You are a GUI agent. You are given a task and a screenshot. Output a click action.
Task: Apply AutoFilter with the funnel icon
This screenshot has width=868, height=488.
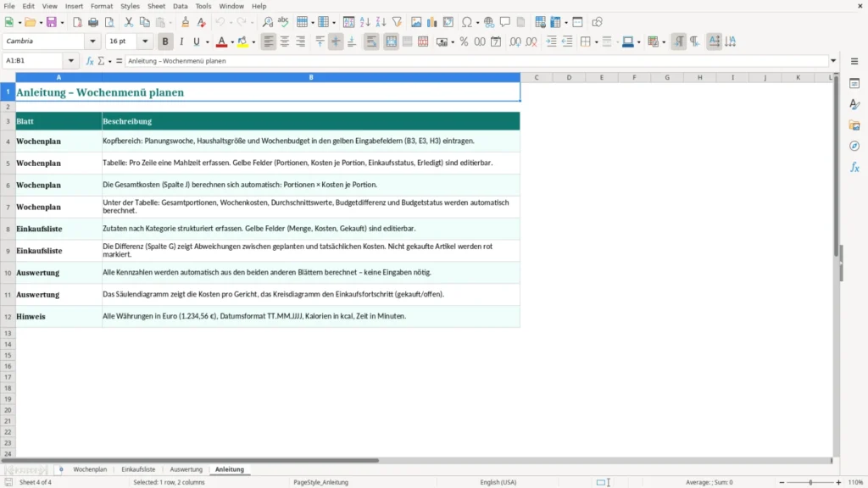click(x=397, y=22)
